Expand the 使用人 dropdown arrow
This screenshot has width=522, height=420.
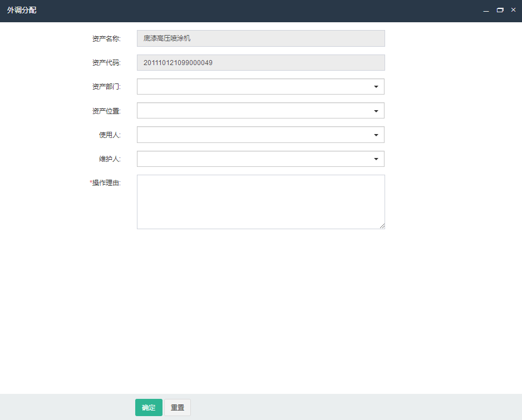[376, 135]
